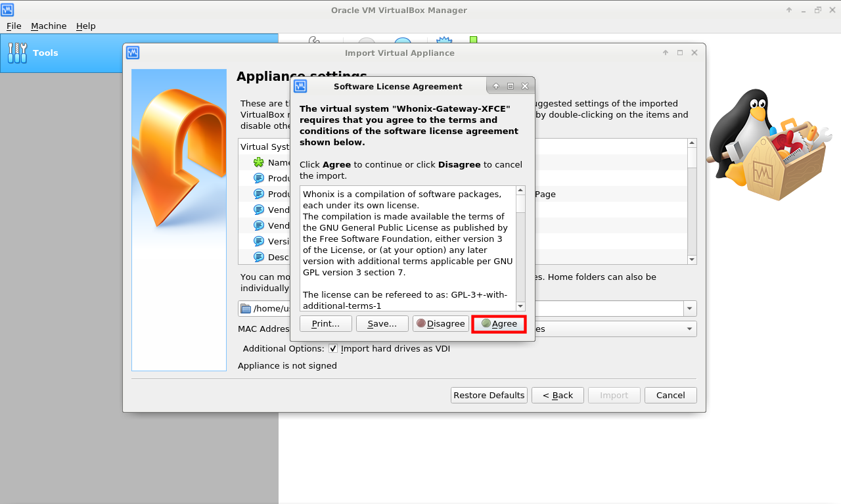Open the File menu
Image resolution: width=841 pixels, height=504 pixels.
pos(14,26)
